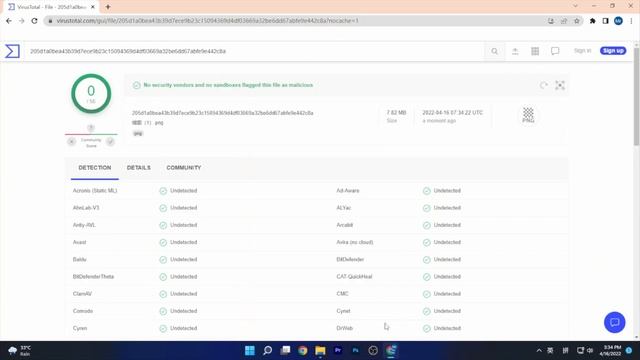Open Chrome from the taskbar

click(303, 350)
